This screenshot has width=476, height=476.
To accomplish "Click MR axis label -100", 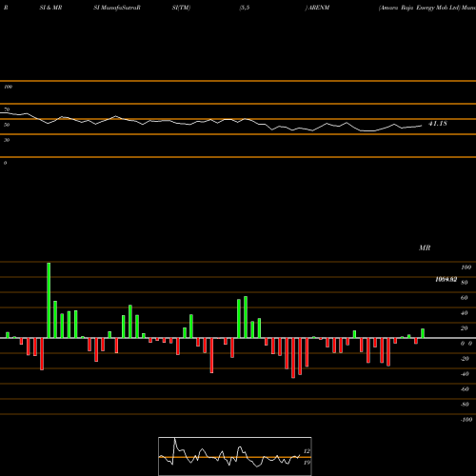I will (x=466, y=420).
